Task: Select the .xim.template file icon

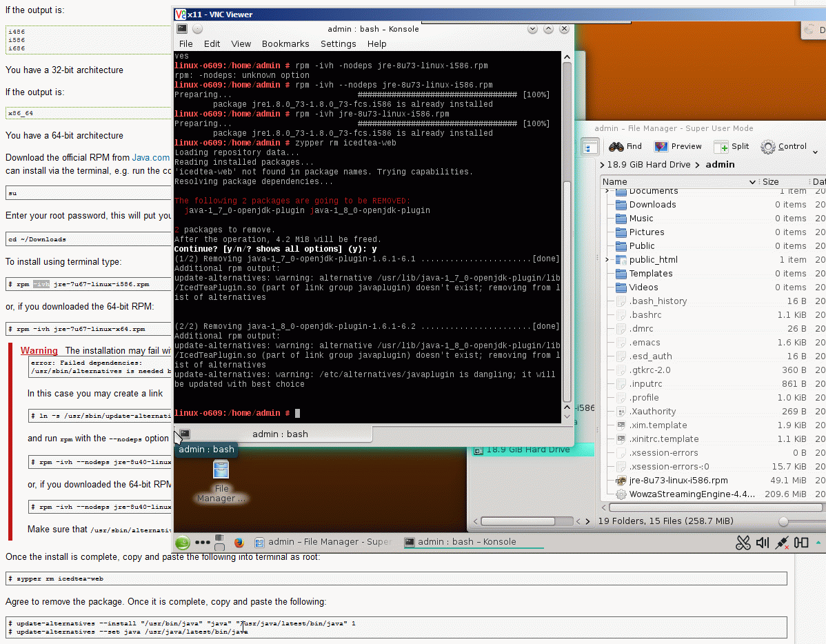Action: pyautogui.click(x=621, y=425)
